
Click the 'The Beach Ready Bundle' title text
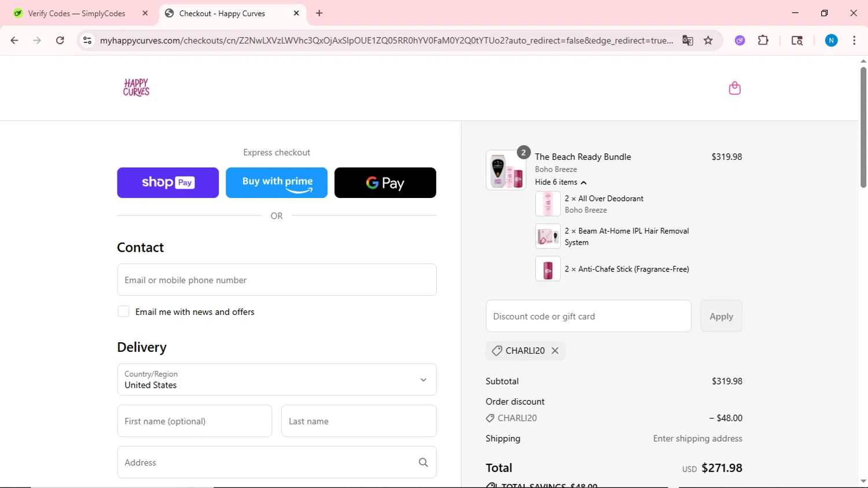[583, 157]
